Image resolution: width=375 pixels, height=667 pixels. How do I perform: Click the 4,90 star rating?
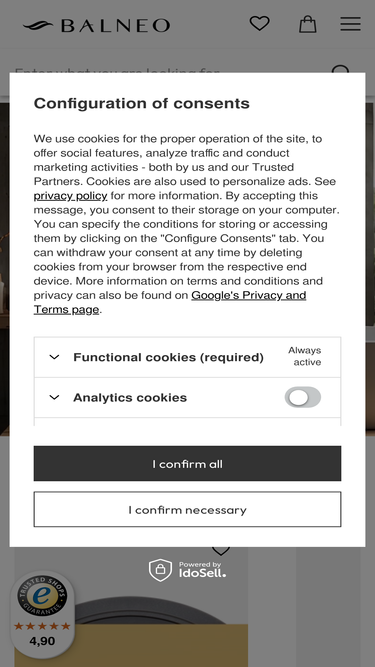click(42, 641)
